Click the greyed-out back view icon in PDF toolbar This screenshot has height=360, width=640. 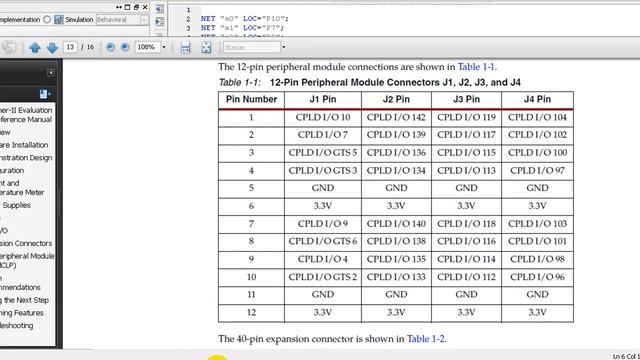9,47
